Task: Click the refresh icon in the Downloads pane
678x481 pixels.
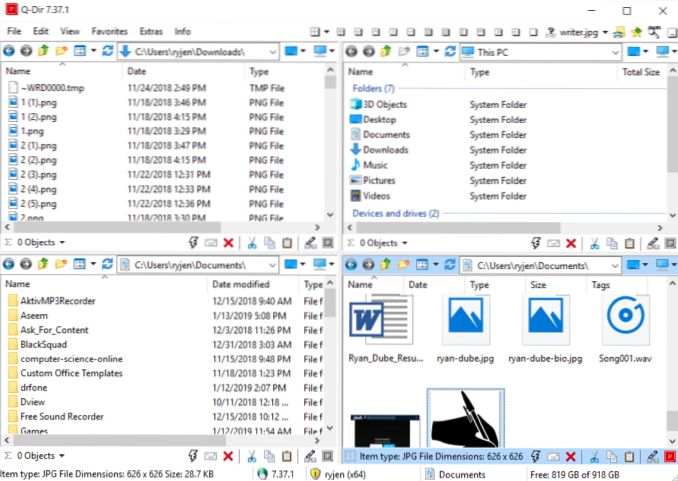Action: pos(107,51)
